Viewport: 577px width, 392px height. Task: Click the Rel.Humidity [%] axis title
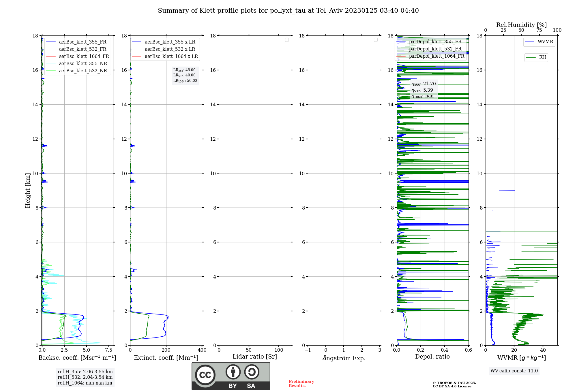click(x=521, y=25)
